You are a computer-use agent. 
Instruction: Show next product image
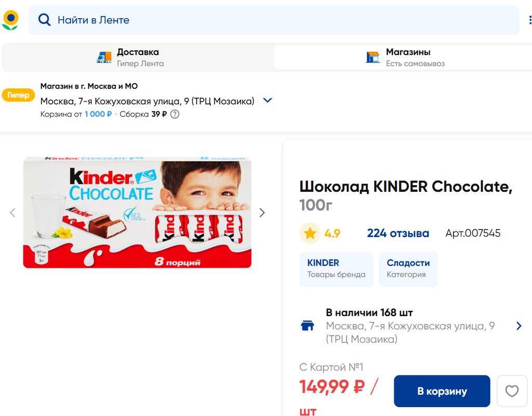[x=262, y=212]
